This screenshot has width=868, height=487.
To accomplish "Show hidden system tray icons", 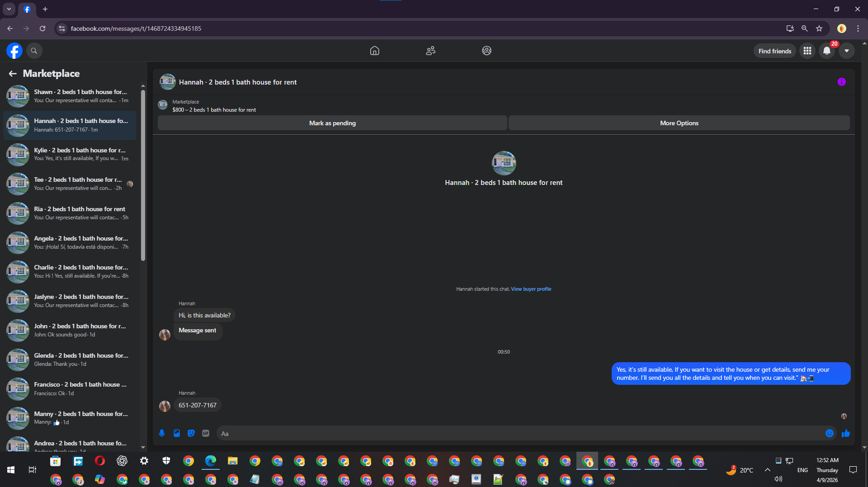I will 768,470.
